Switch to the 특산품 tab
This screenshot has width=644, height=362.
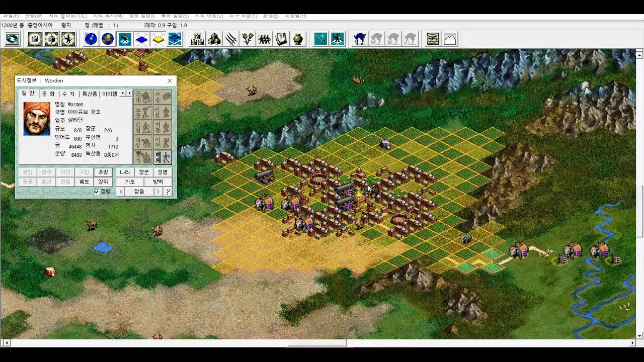[90, 94]
